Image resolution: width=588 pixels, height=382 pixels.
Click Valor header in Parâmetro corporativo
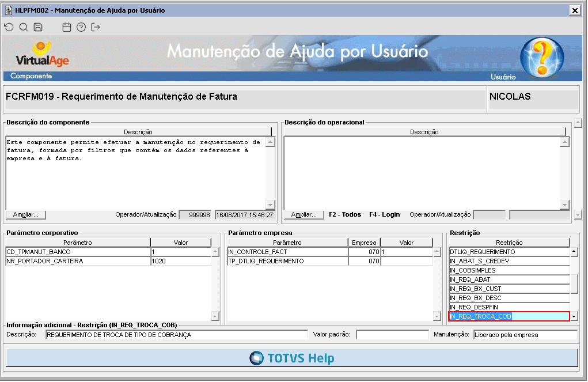(181, 243)
